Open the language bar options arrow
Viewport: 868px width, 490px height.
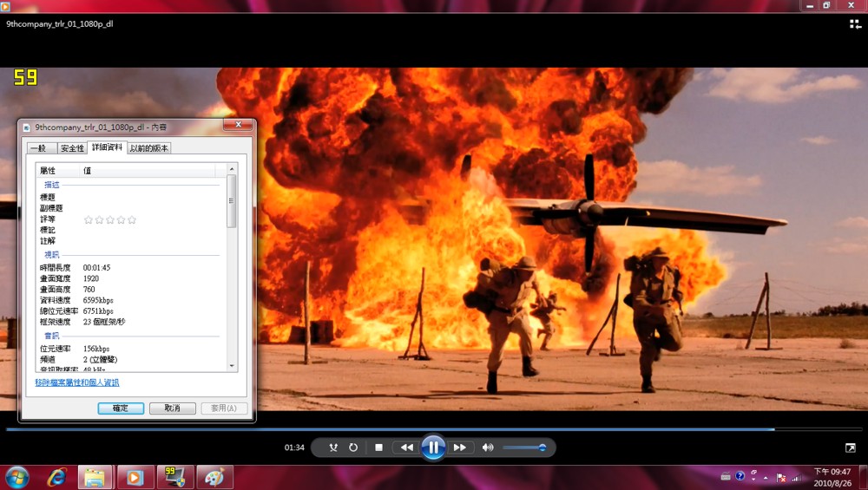click(x=753, y=479)
